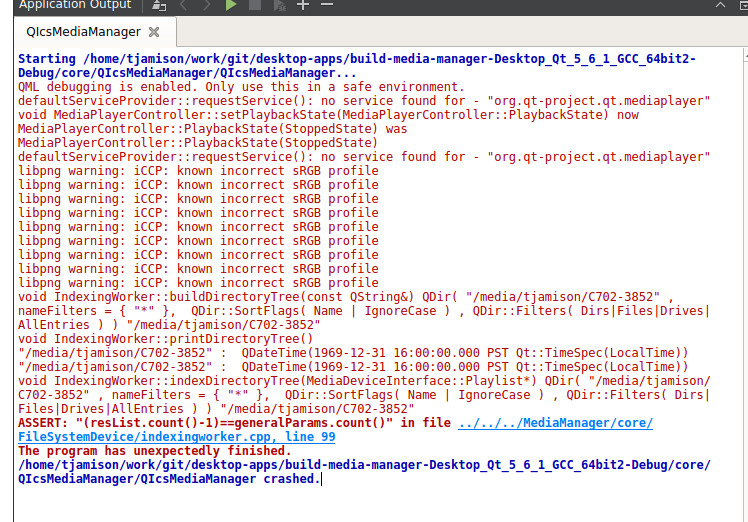Image resolution: width=748 pixels, height=522 pixels.
Task: Click 'MediaPlayerController::PlaybackState(StoppedState)' line without 'was'
Action: pos(198,143)
